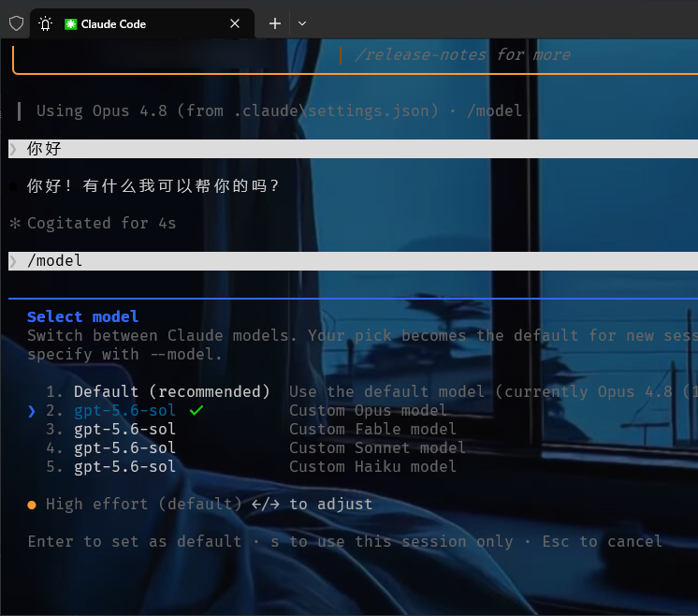Click the blue selection arrow beside option 2
Screen dimensions: 698x616
[x=32, y=411]
